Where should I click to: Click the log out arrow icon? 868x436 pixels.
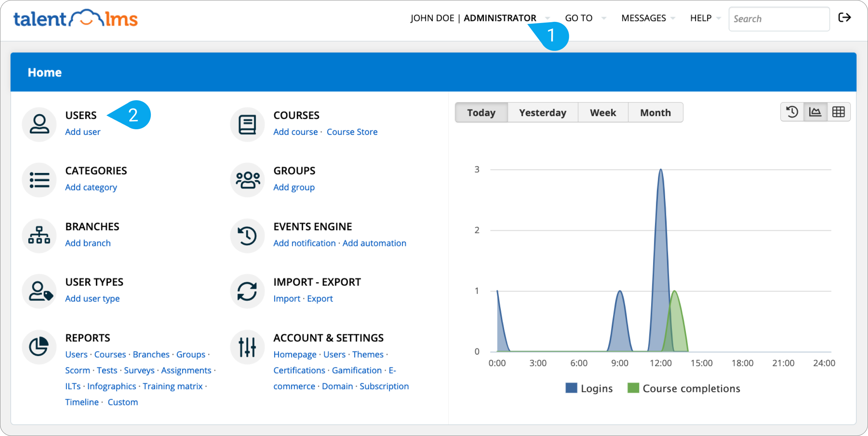[844, 18]
